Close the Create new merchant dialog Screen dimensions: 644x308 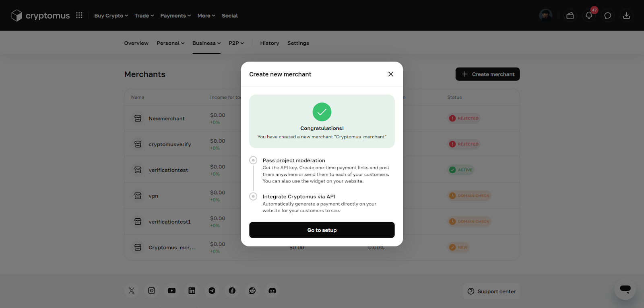390,74
